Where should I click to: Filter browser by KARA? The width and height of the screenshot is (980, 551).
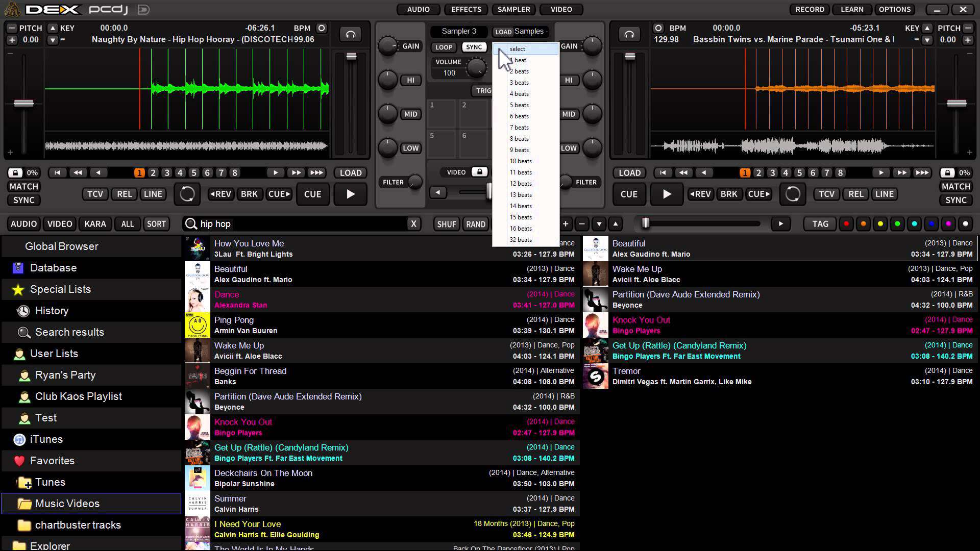[95, 223]
